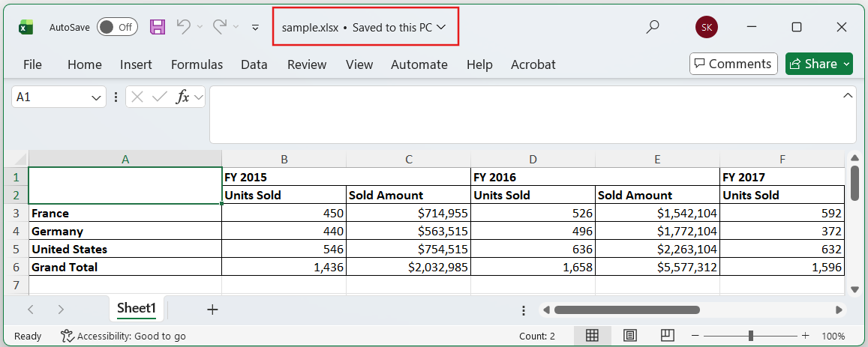The width and height of the screenshot is (868, 347).
Task: Click the Redo arrow icon
Action: [220, 27]
